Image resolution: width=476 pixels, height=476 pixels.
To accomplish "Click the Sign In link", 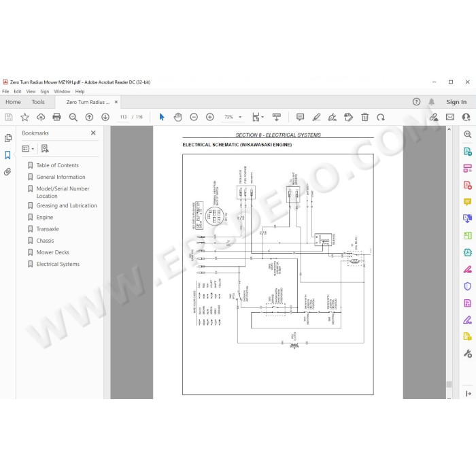I will click(x=456, y=102).
